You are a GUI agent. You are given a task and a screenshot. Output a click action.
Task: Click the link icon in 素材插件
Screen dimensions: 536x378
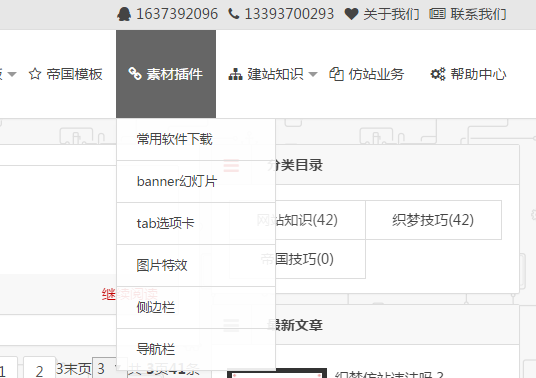135,74
